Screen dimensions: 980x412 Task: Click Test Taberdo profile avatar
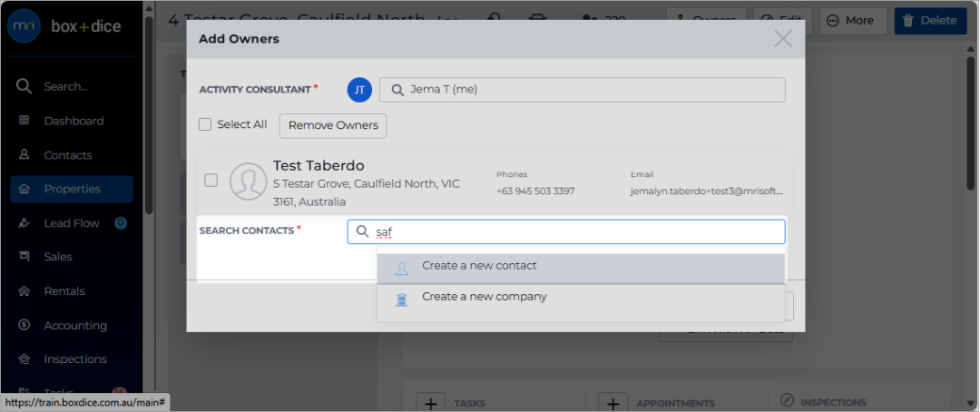(x=248, y=181)
